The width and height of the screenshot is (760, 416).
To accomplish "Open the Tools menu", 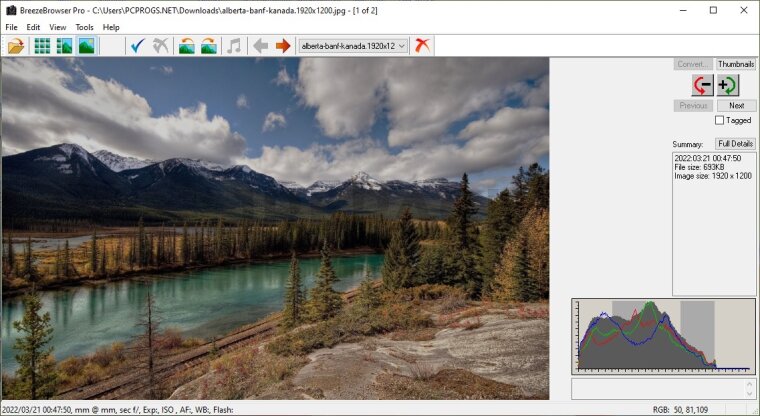I will (x=84, y=27).
